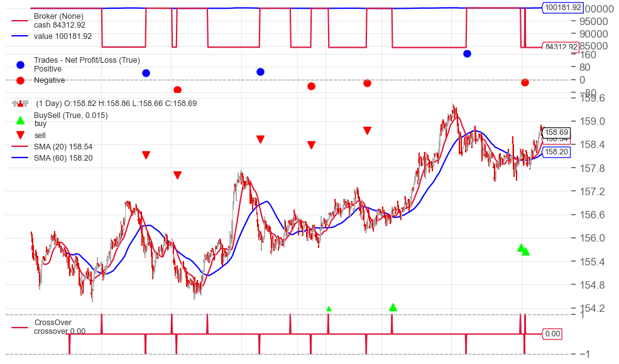Click the 'CrossOver' indicator title

pos(53,322)
